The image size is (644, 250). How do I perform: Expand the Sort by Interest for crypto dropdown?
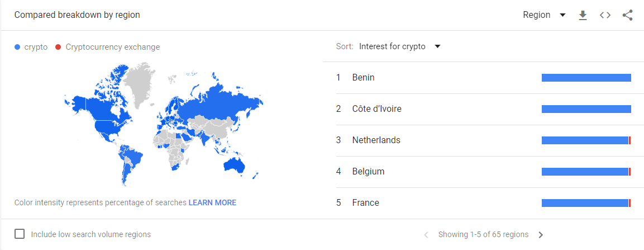(x=399, y=46)
